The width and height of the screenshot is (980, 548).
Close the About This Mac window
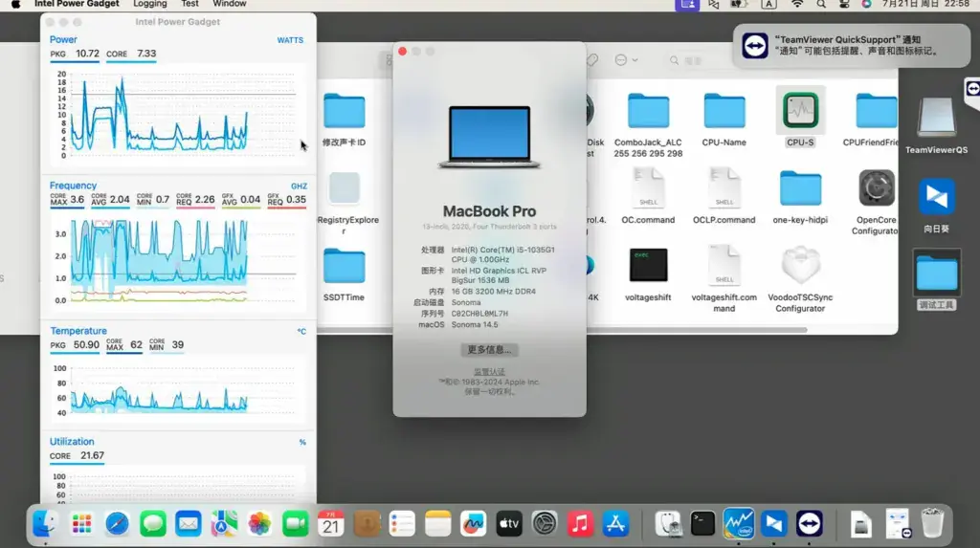[x=403, y=52]
